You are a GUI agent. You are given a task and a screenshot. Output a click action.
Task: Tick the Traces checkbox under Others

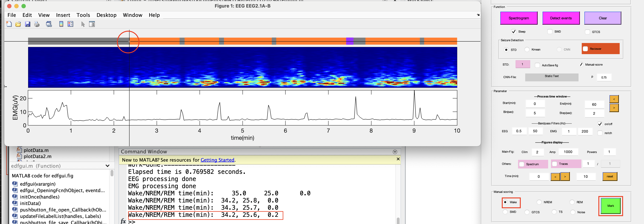tap(554, 164)
